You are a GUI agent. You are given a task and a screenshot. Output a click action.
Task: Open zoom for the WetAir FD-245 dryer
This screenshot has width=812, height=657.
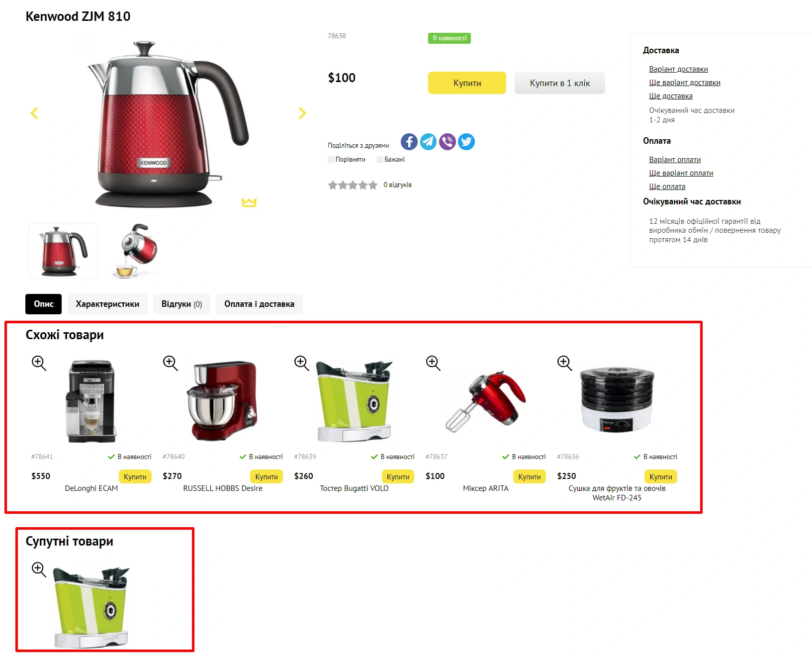[x=565, y=363]
